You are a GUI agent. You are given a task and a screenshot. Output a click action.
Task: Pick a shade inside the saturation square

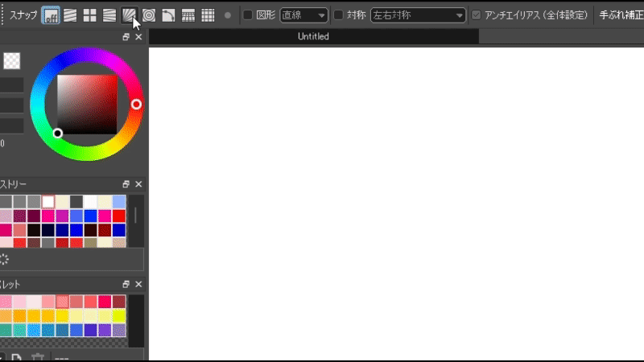pyautogui.click(x=87, y=105)
